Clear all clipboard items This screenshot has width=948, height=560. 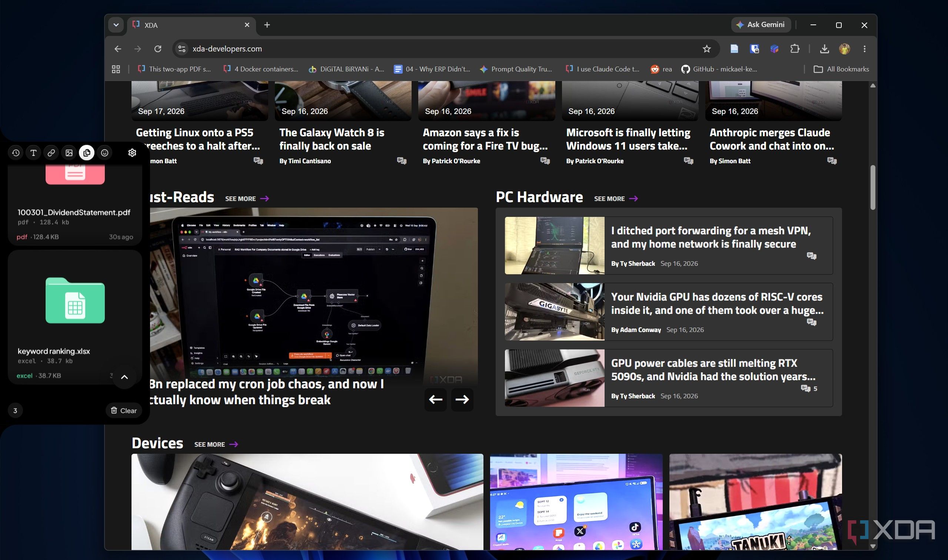(124, 410)
